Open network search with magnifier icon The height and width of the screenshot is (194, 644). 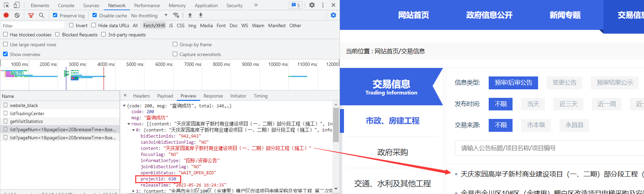(x=42, y=15)
